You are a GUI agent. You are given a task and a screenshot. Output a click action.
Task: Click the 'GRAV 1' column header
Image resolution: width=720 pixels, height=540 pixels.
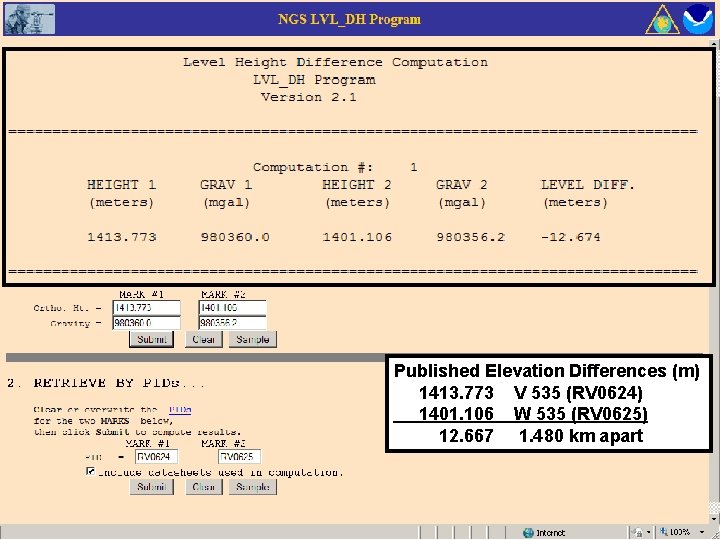(x=226, y=185)
